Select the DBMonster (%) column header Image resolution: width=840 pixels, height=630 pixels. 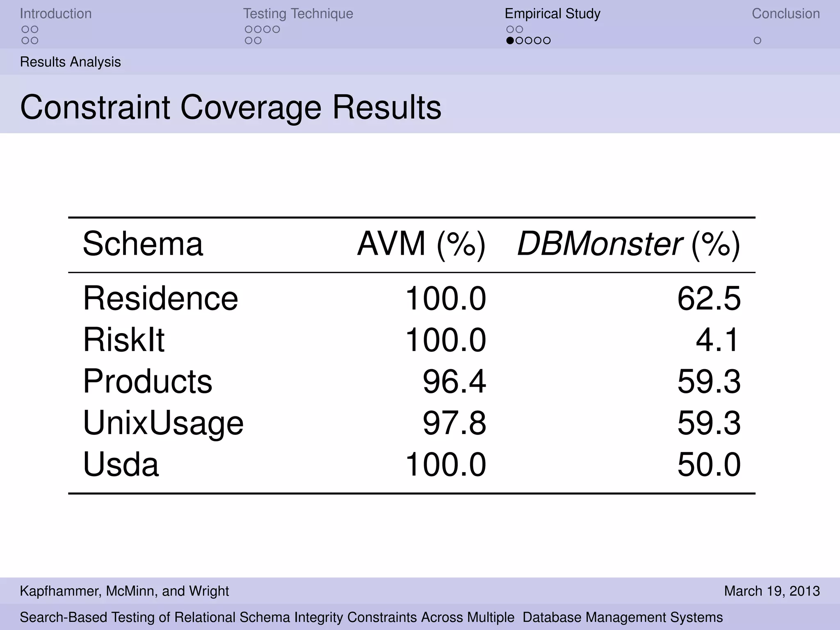click(x=629, y=245)
